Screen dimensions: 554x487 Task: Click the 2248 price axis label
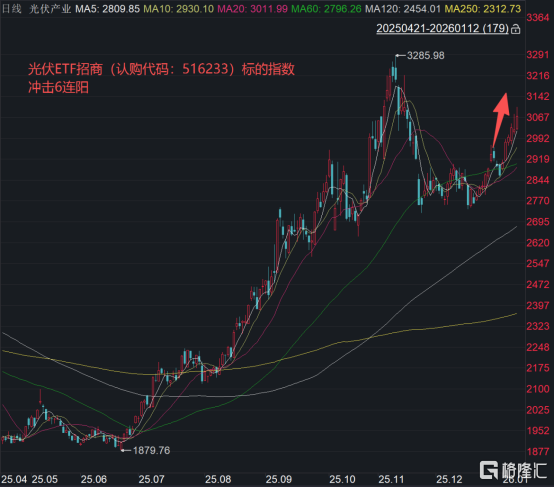538,347
